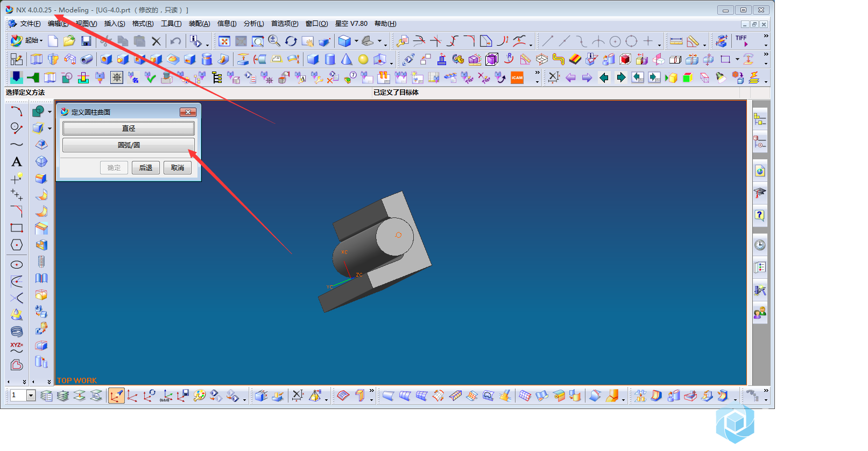
Task: Click the 取消 (Cancel) button
Action: tap(178, 168)
